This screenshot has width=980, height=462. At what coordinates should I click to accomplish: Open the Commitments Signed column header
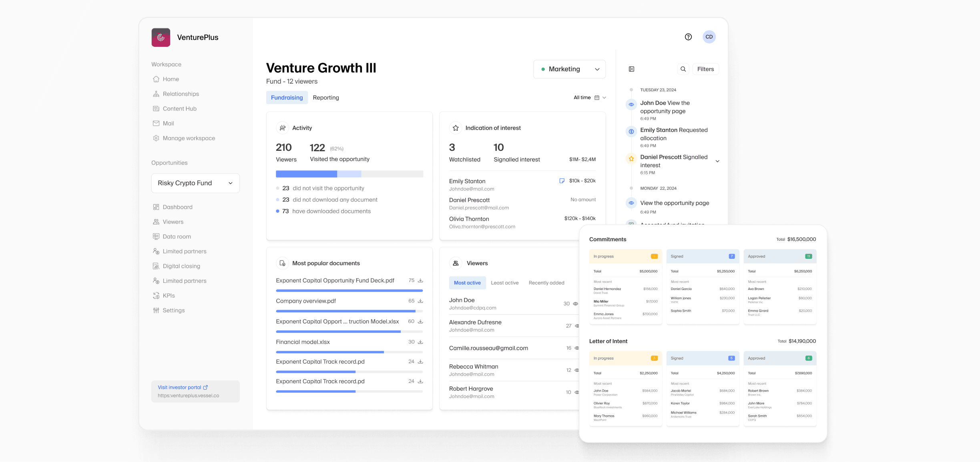tap(703, 256)
